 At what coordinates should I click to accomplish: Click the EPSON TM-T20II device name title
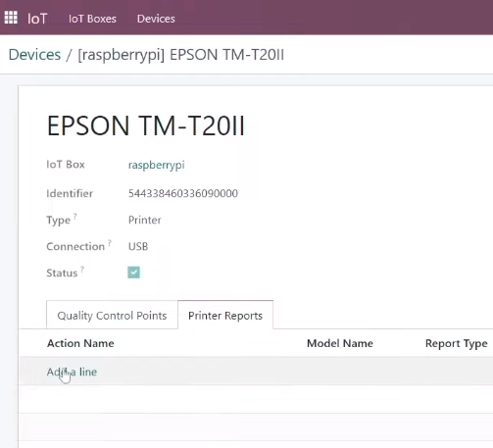pyautogui.click(x=146, y=125)
